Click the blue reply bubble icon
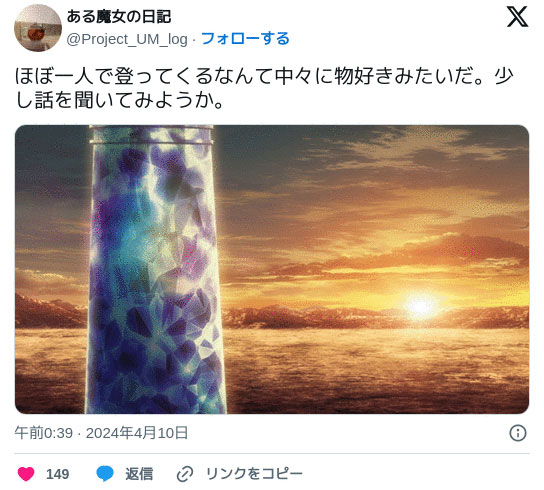Viewport: 544px width, 490px height. [x=104, y=474]
